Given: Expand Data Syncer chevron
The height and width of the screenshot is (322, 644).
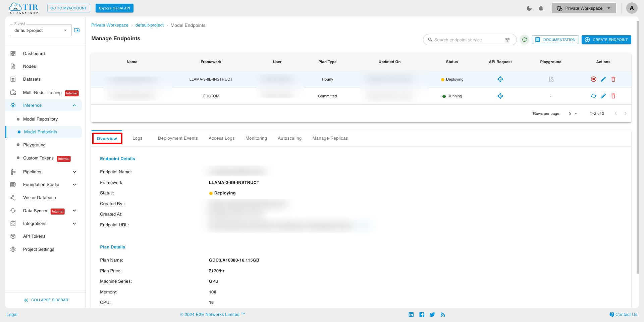Looking at the screenshot, I should click(x=74, y=211).
